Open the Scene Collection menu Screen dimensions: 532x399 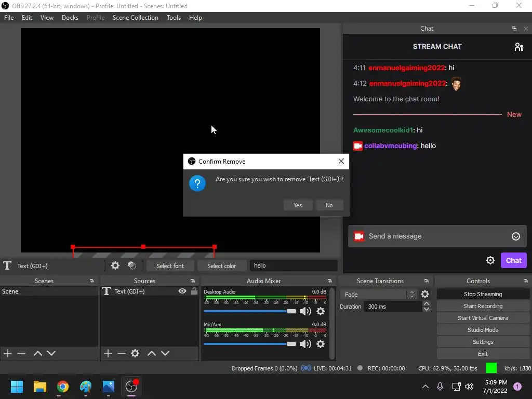(x=136, y=18)
